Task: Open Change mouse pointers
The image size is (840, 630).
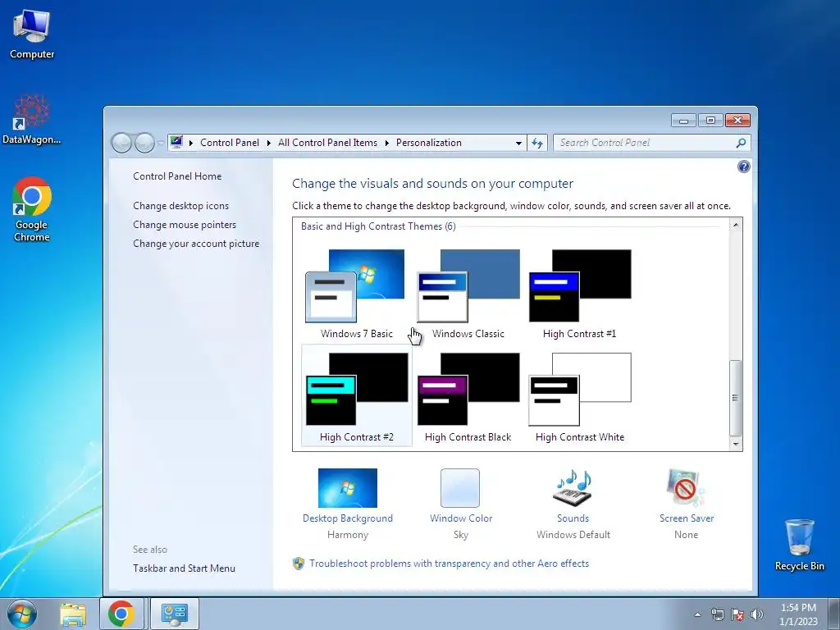Action: tap(185, 225)
